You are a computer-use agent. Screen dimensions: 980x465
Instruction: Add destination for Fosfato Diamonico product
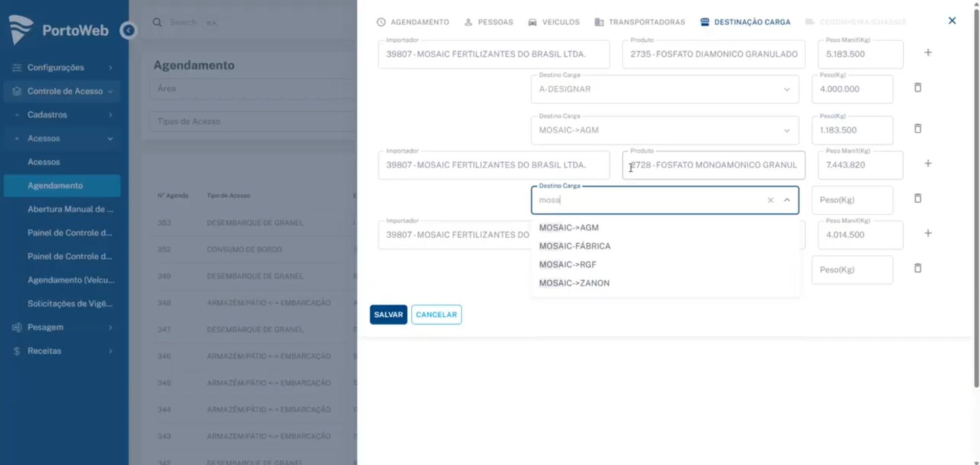pos(928,53)
